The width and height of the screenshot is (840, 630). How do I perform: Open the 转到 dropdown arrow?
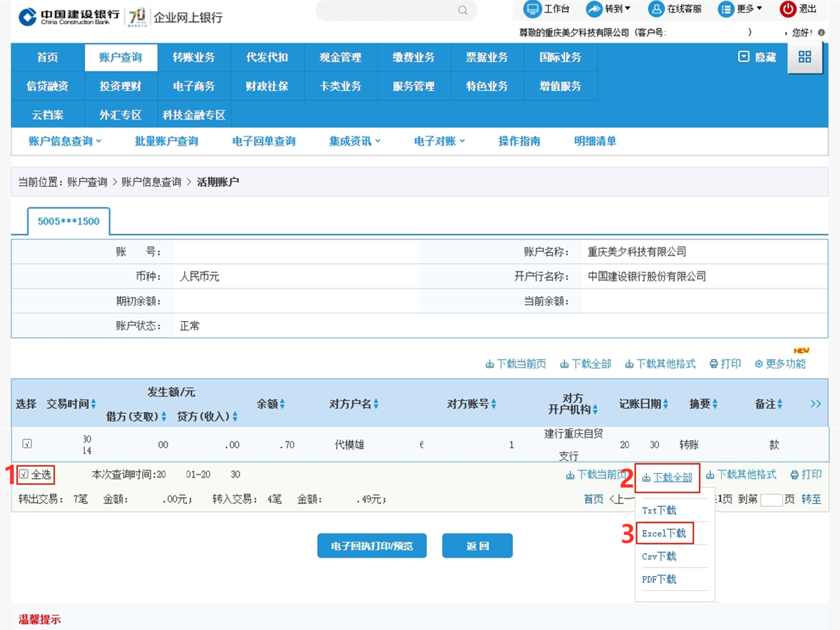(x=627, y=8)
